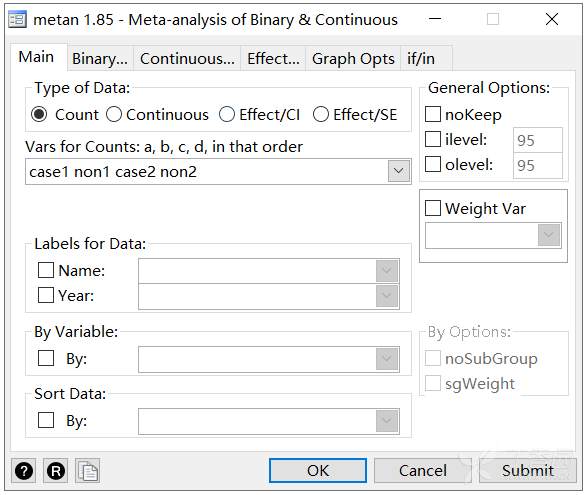Viewport: 585px width, 495px height.
Task: Check the Year label checkbox
Action: pos(46,295)
